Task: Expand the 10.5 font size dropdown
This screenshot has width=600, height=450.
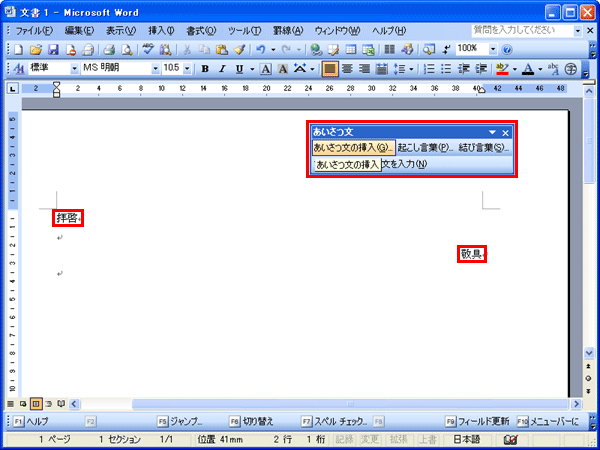Action: pyautogui.click(x=187, y=69)
